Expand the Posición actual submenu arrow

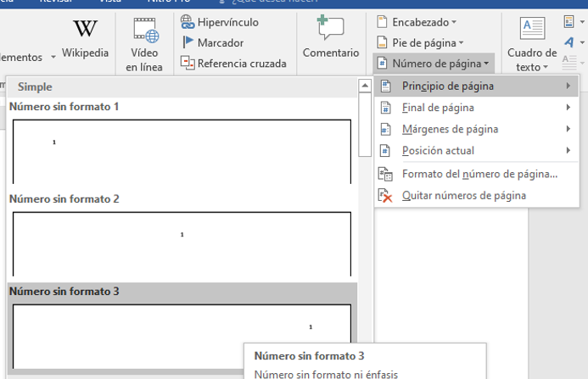[568, 151]
